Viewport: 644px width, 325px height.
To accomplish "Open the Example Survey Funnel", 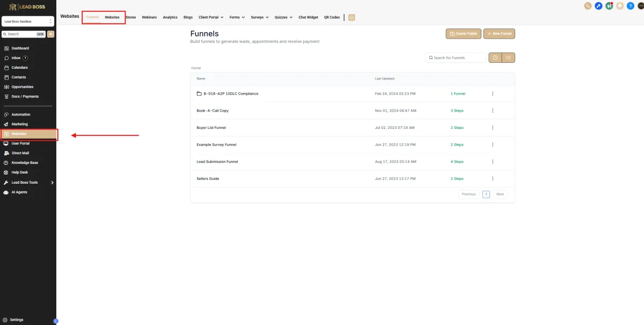I will [216, 145].
